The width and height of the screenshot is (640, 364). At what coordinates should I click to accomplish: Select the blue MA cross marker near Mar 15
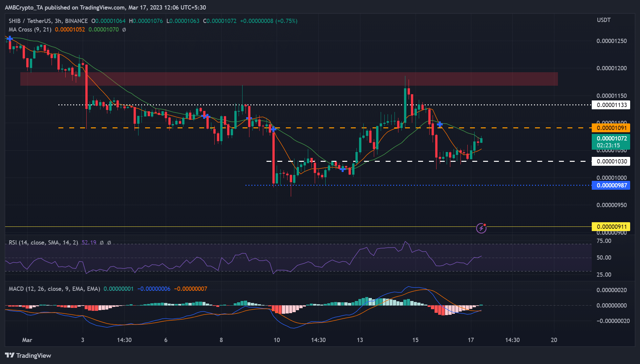[x=439, y=124]
